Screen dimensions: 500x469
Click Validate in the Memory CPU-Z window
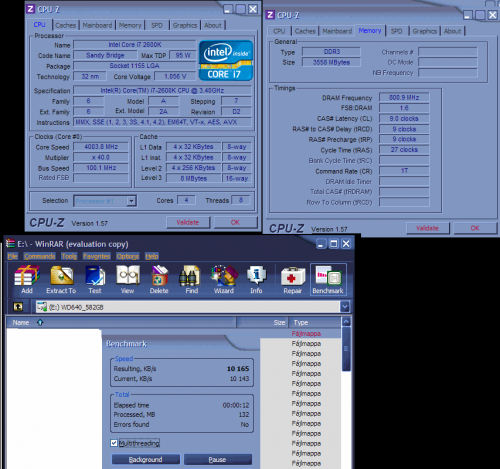coord(427,228)
